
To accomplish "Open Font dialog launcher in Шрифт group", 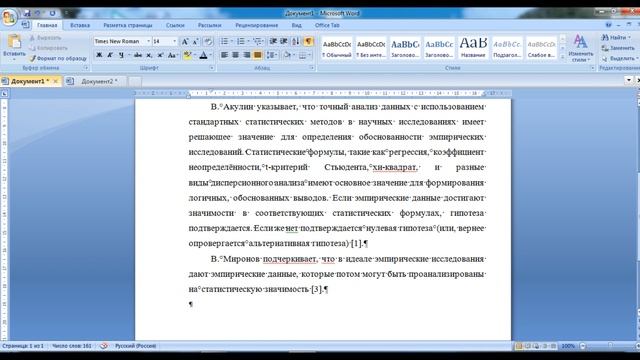I will [x=211, y=68].
